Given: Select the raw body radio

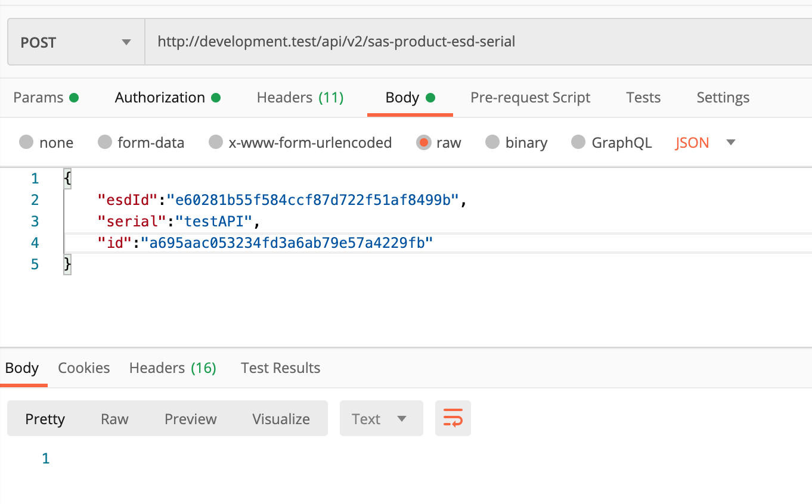Looking at the screenshot, I should point(424,142).
